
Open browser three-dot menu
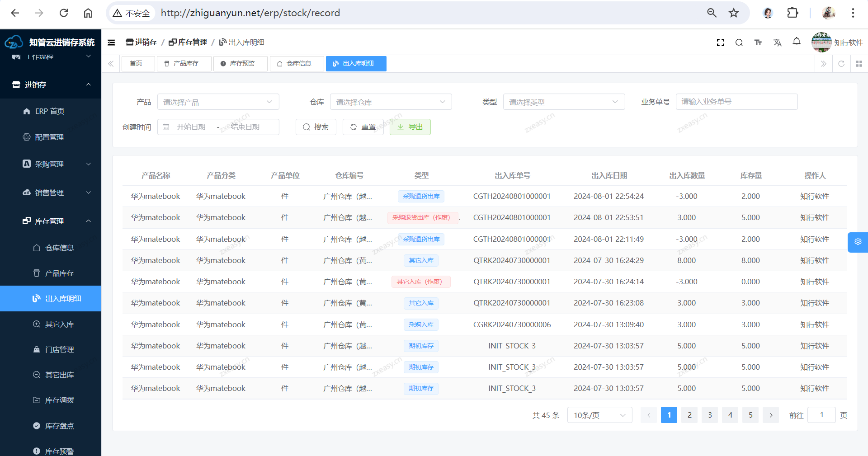[853, 13]
